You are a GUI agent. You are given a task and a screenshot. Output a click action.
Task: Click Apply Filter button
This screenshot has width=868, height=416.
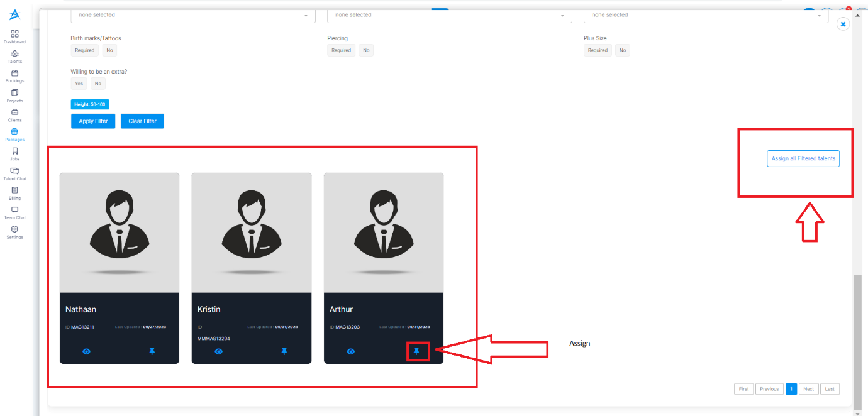(x=93, y=121)
